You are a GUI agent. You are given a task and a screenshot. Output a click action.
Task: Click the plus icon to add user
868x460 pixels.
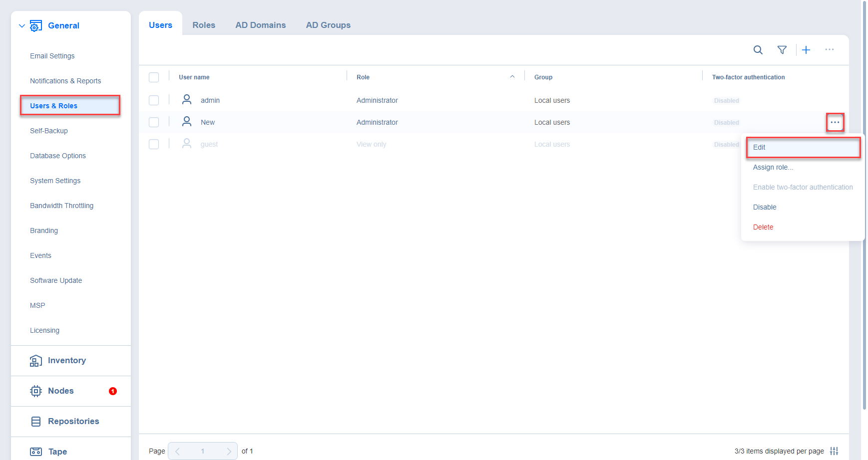[806, 50]
